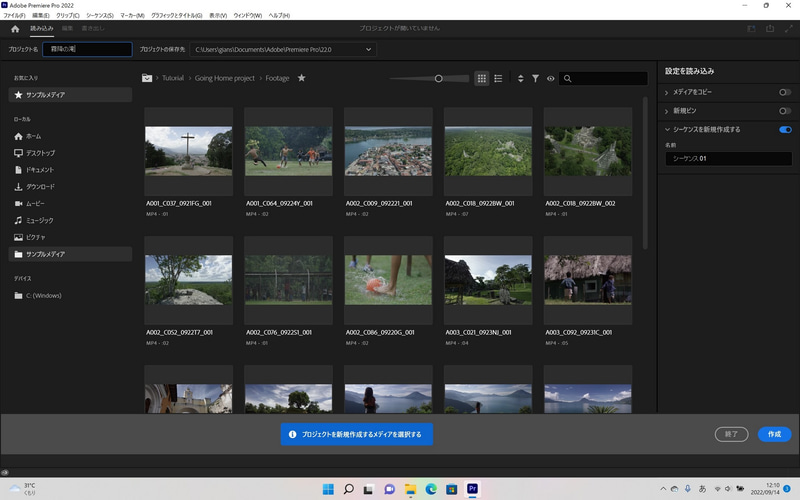Click the 作成 button
800x500 pixels.
coord(774,434)
